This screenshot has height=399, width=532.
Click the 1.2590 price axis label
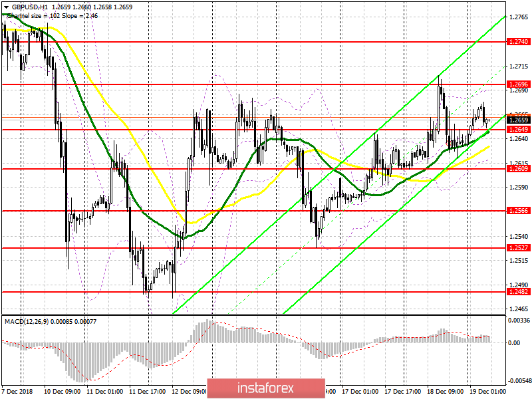[519, 188]
